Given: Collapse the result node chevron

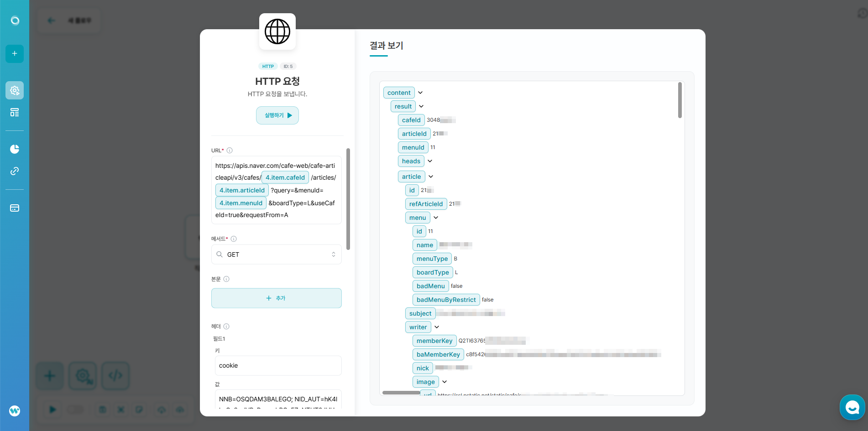Looking at the screenshot, I should [421, 106].
